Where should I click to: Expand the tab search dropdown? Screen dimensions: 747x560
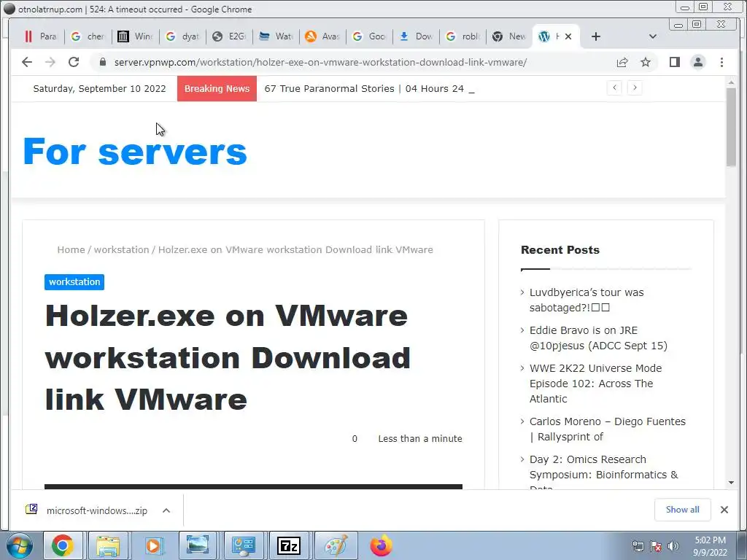[x=653, y=36]
